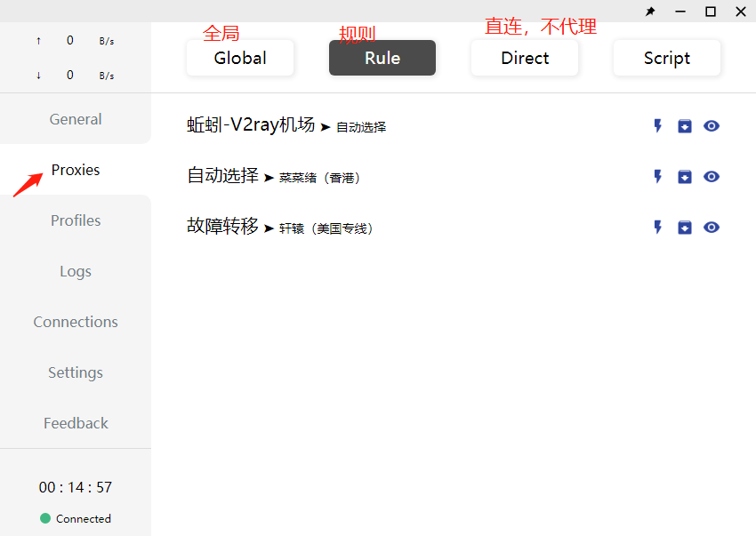Screen dimensions: 756x536
Task: Click the 00:14:57 connection timer
Action: click(x=76, y=487)
